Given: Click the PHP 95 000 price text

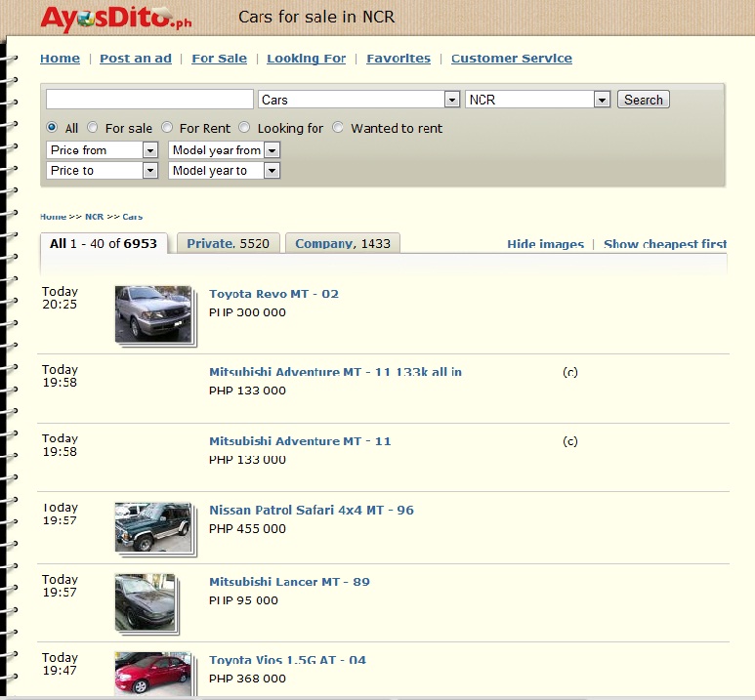Looking at the screenshot, I should click(243, 600).
